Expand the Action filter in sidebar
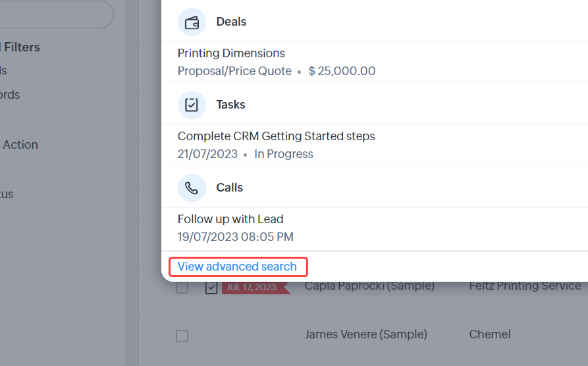The height and width of the screenshot is (366, 588). point(20,145)
